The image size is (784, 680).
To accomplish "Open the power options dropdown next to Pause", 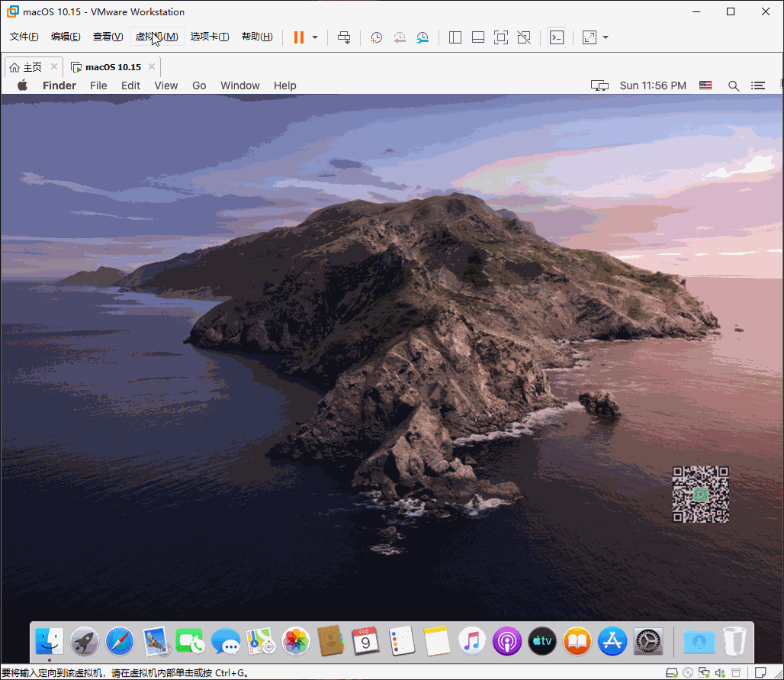I will click(x=315, y=37).
